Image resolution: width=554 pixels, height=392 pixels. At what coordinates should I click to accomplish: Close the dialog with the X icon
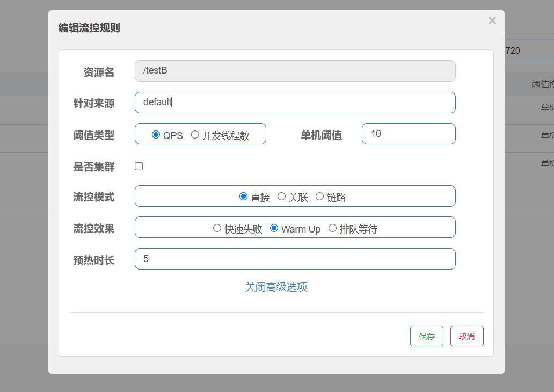point(492,21)
